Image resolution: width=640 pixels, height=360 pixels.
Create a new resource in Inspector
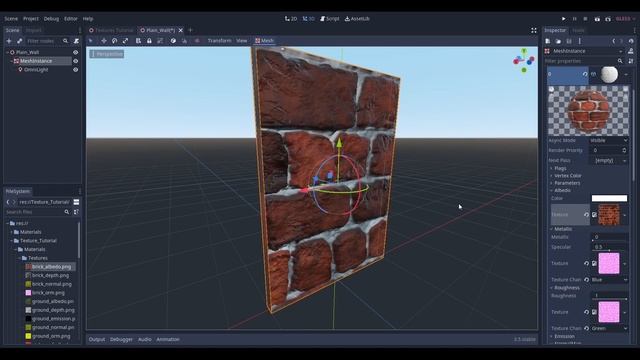point(548,41)
